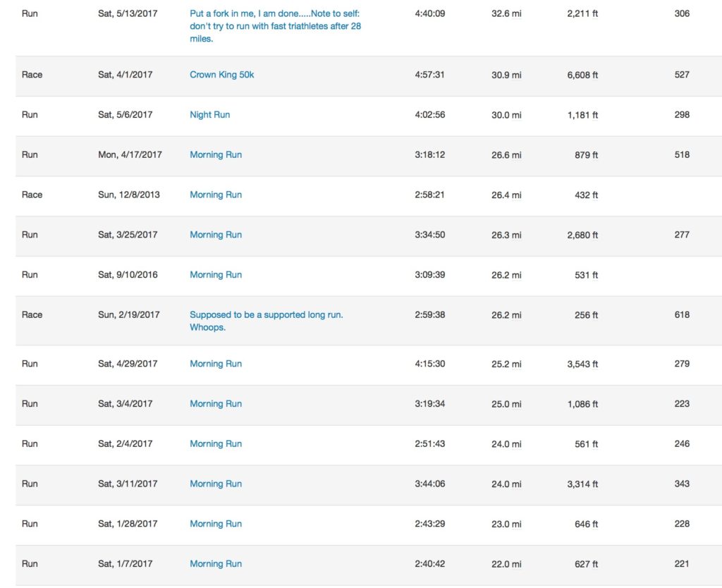The width and height of the screenshot is (722, 588).
Task: Open Morning Run from Sat, 4/29/2017
Action: tap(215, 364)
